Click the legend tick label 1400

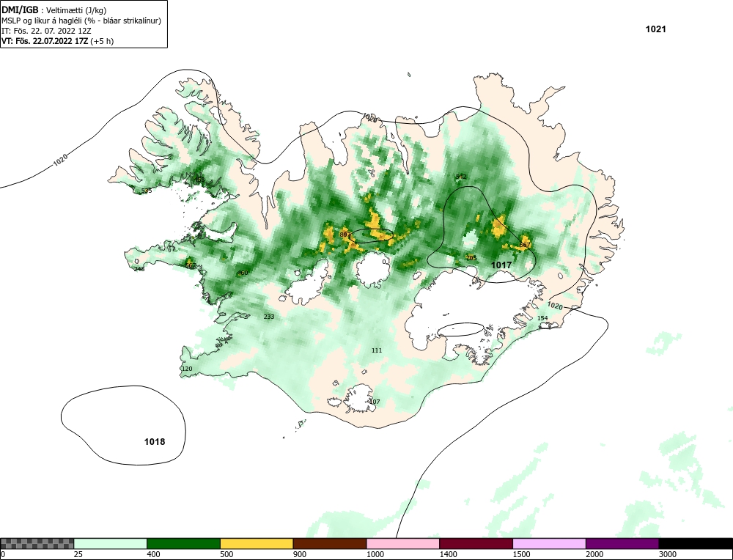click(448, 554)
